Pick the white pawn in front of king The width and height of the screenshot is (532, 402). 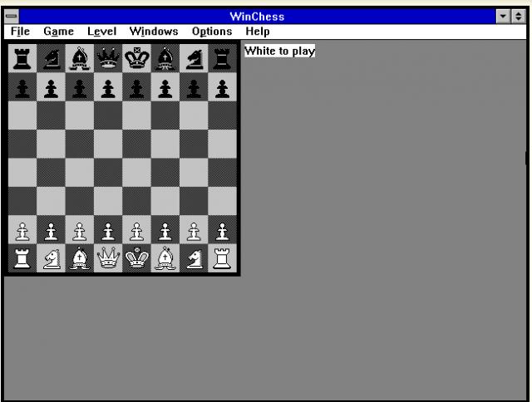136,231
